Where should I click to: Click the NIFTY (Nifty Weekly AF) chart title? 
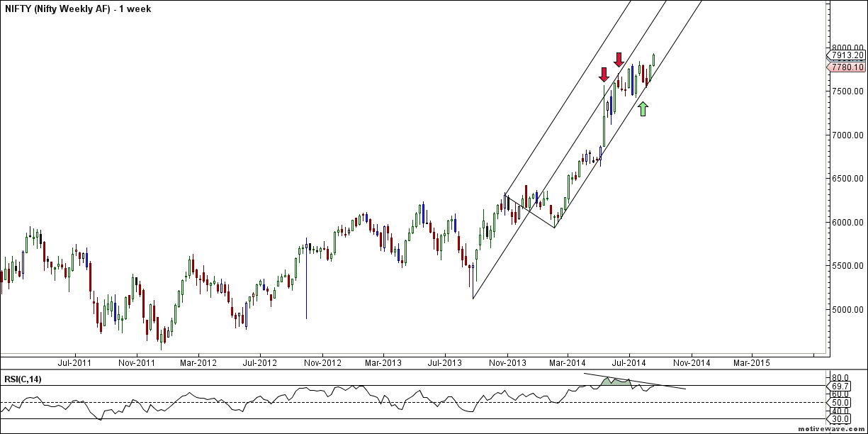(84, 9)
